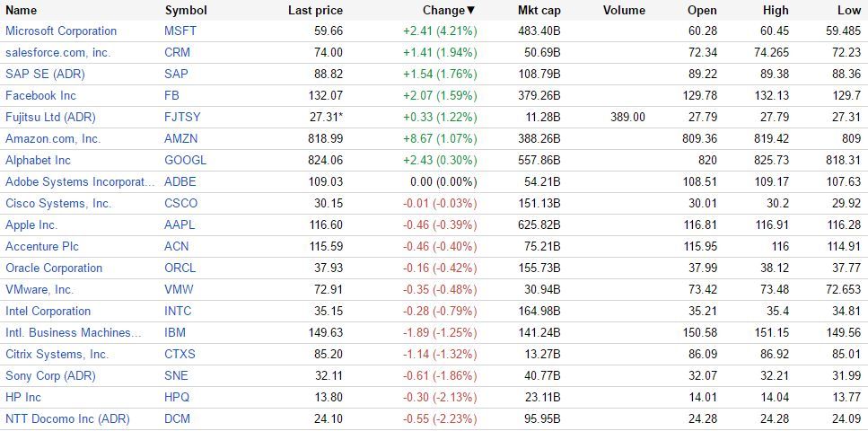
Task: Open the CRM ticker symbol link
Action: [177, 52]
